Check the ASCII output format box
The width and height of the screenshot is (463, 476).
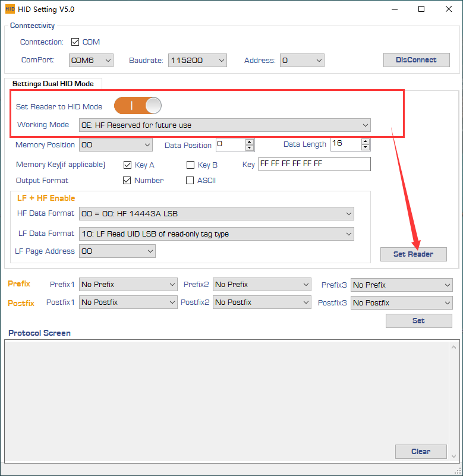coord(191,181)
